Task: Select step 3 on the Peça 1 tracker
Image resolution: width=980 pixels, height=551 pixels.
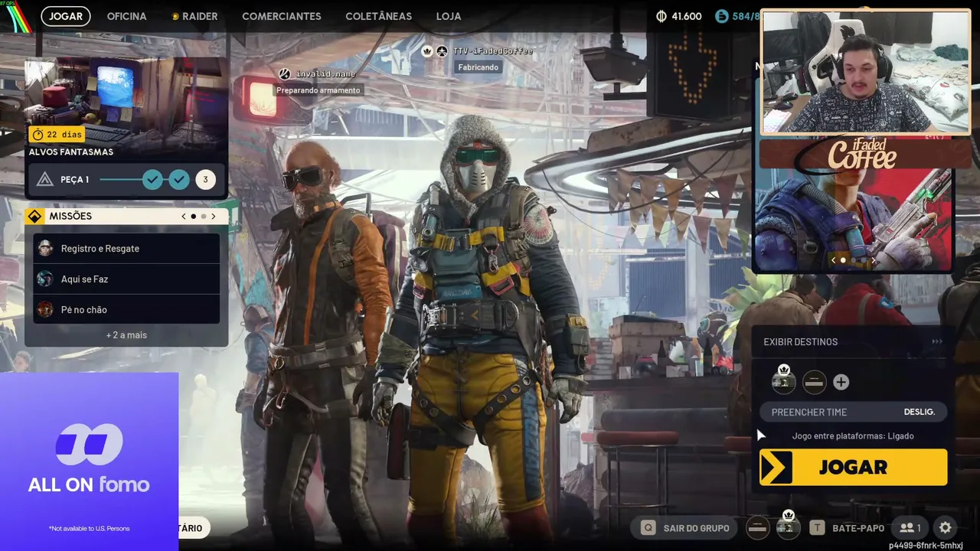Action: [x=205, y=180]
